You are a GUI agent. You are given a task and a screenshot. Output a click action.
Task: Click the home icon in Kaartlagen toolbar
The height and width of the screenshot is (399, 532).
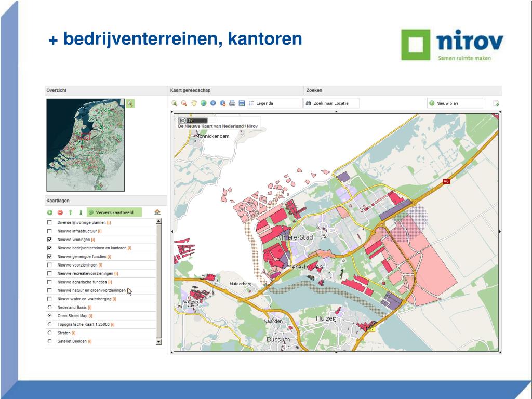157,212
